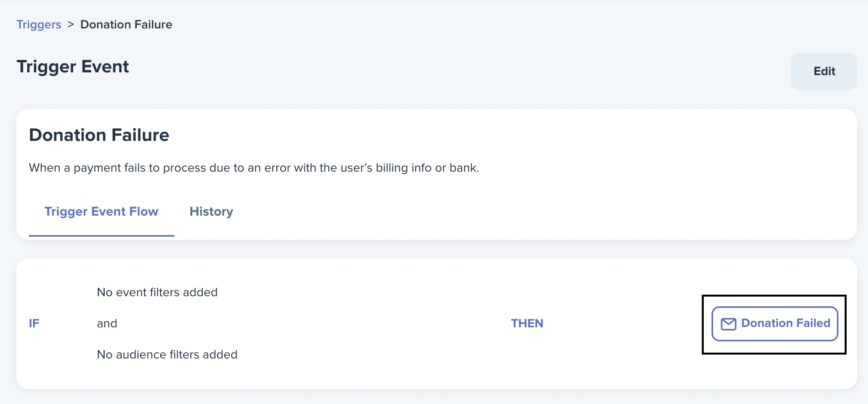
Task: Switch to the History tab
Action: point(211,211)
